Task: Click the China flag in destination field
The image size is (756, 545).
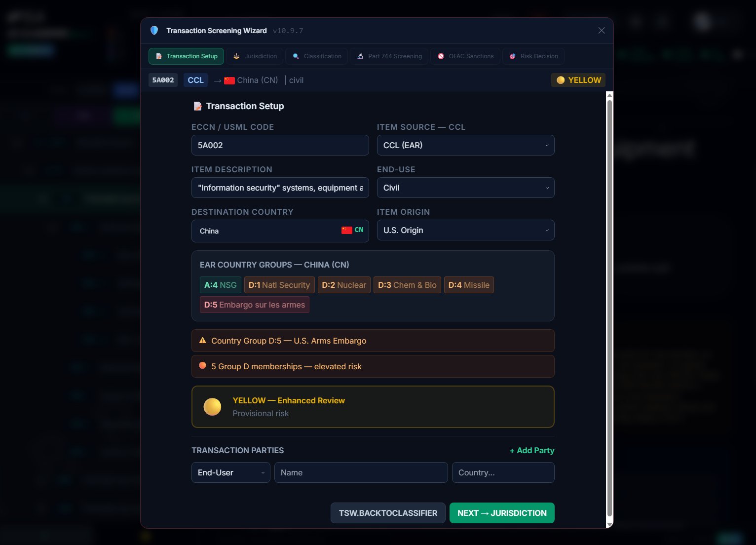Action: click(346, 230)
